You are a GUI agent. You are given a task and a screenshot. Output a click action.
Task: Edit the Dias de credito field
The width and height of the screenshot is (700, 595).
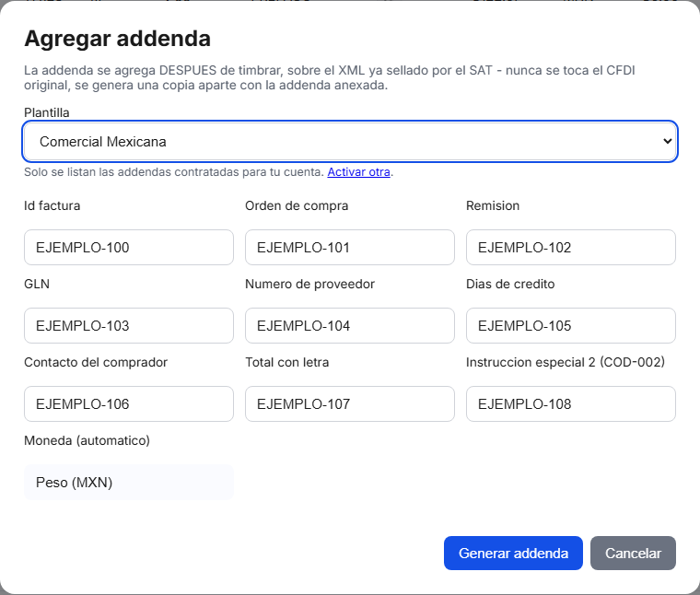coord(570,325)
